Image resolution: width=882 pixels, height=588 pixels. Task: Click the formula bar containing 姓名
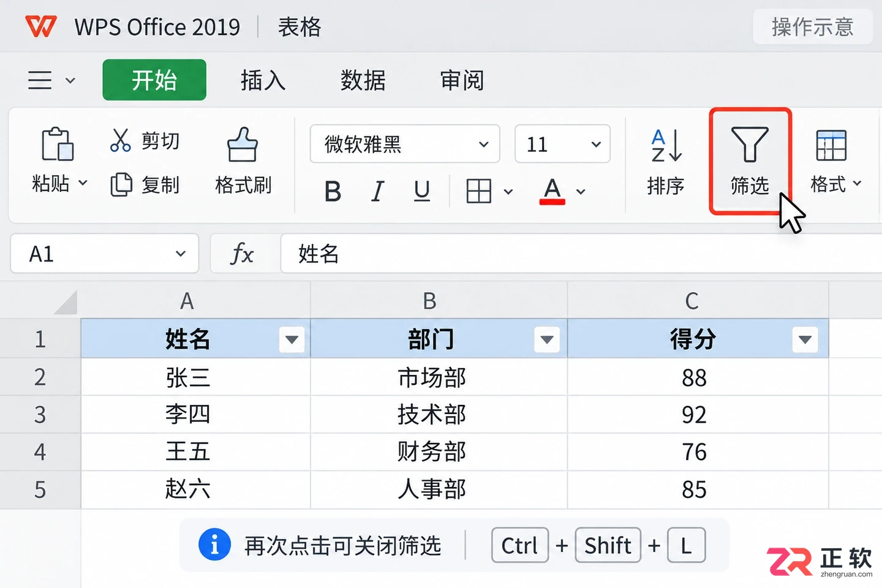[581, 254]
